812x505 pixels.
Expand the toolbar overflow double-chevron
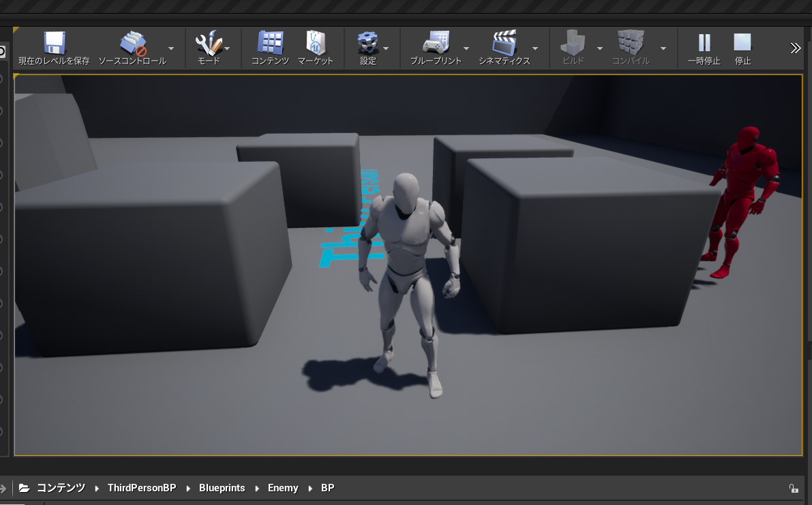click(x=796, y=48)
